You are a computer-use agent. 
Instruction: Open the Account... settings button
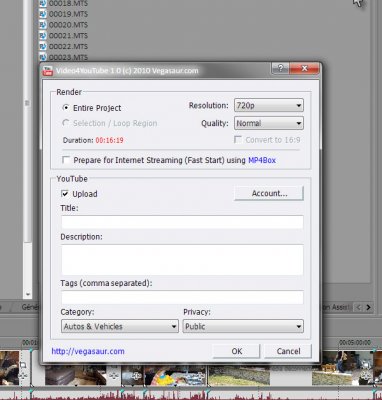[269, 193]
